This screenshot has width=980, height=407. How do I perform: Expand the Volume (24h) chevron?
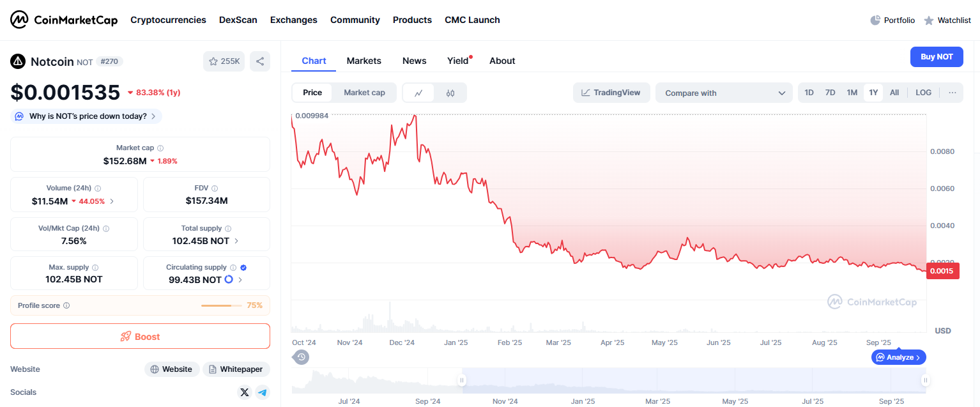[112, 201]
